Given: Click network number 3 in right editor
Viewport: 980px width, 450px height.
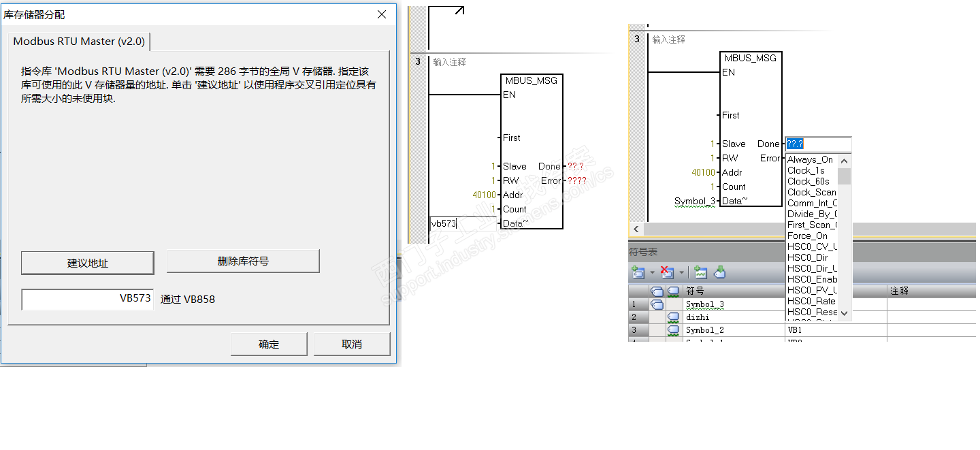Looking at the screenshot, I should tap(637, 39).
